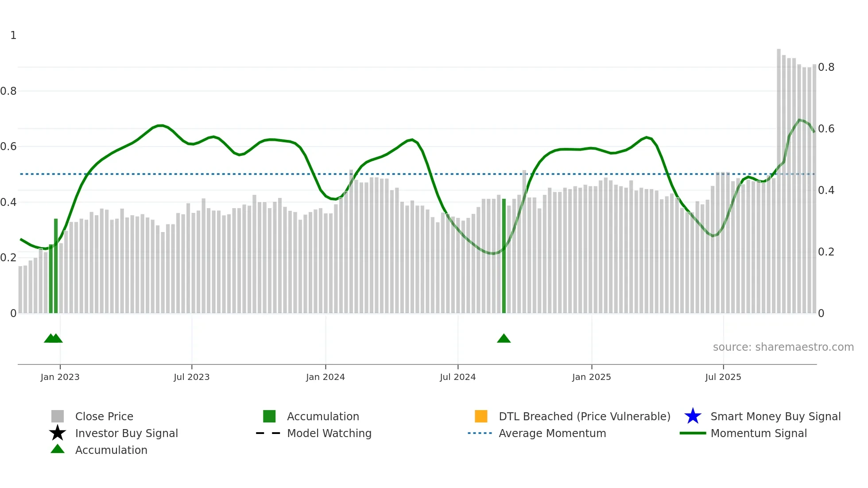This screenshot has width=868, height=488.
Task: Click the green Momentum Signal line icon
Action: (693, 433)
